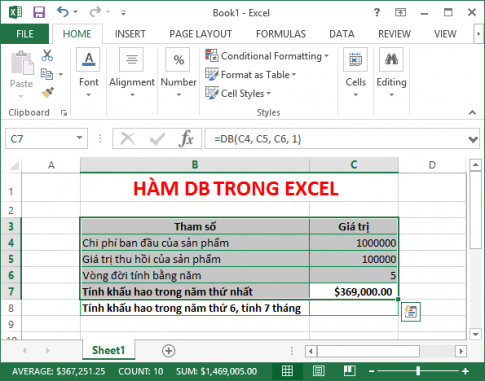Viewport: 485px width, 381px height.
Task: Click the Sheet1 tab
Action: click(108, 350)
